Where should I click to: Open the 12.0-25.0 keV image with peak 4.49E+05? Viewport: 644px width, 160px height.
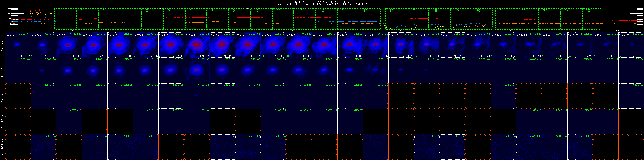pos(196,96)
